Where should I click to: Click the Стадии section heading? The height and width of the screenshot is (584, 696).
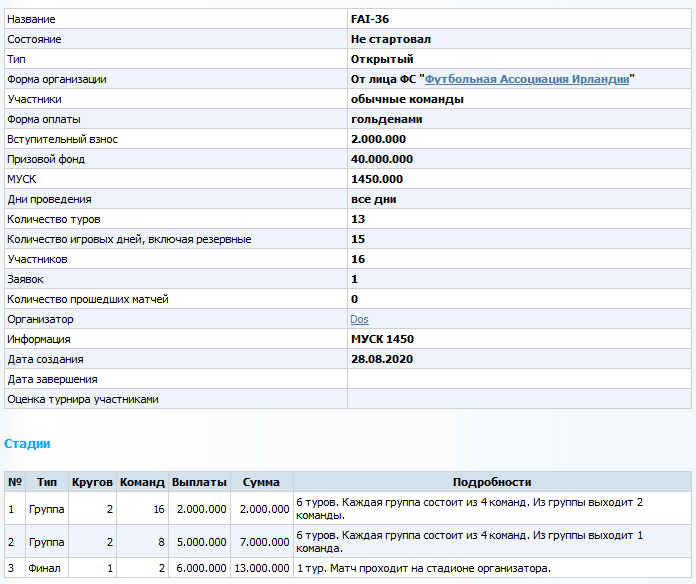[27, 444]
